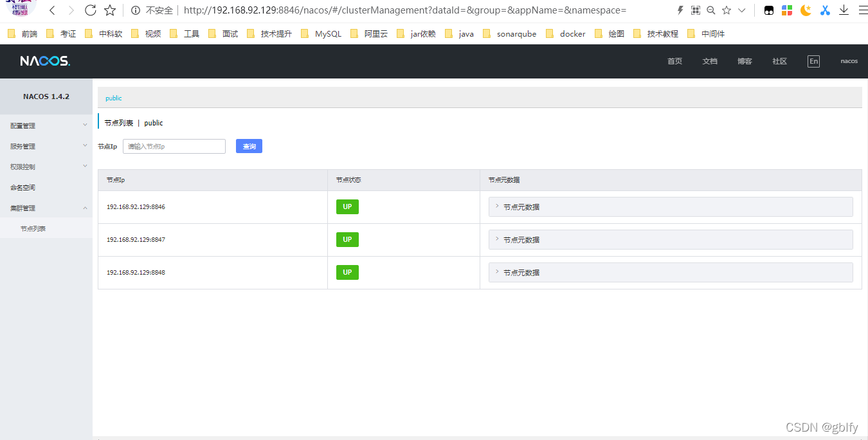This screenshot has height=440, width=868.
Task: Reload the page with refresh icon
Action: coord(91,10)
